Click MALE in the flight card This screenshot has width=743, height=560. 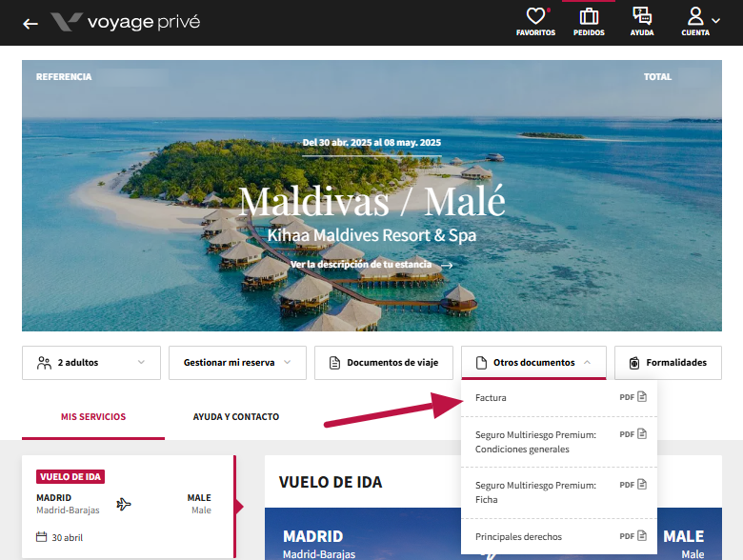pos(199,498)
